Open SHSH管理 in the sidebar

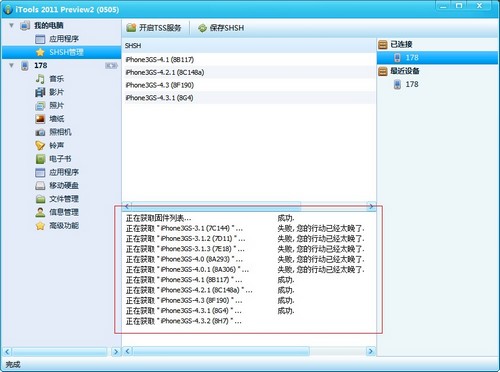pyautogui.click(x=62, y=52)
